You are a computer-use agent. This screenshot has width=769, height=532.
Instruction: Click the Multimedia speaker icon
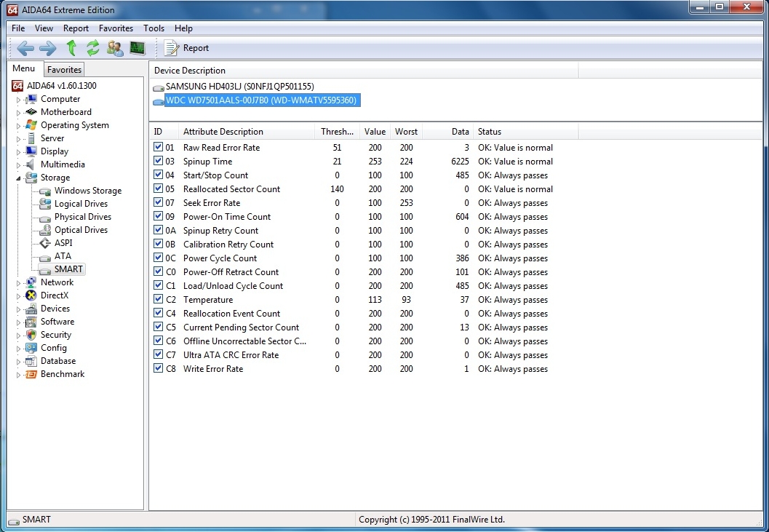click(31, 164)
